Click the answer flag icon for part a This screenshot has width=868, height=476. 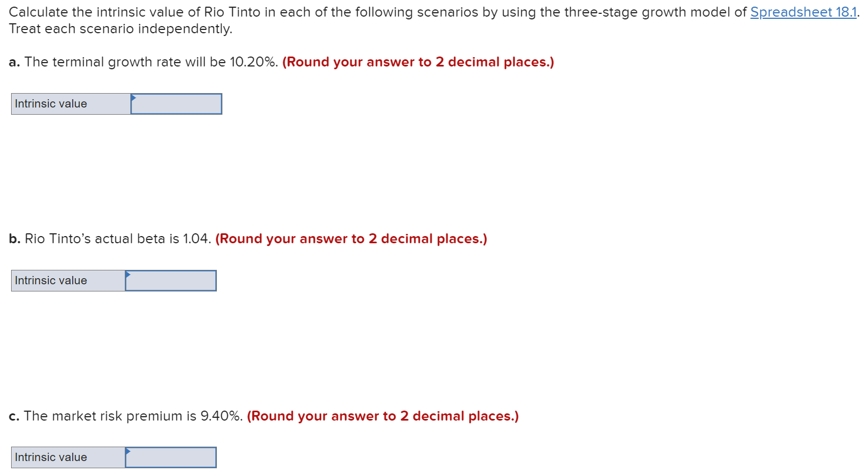[x=133, y=98]
